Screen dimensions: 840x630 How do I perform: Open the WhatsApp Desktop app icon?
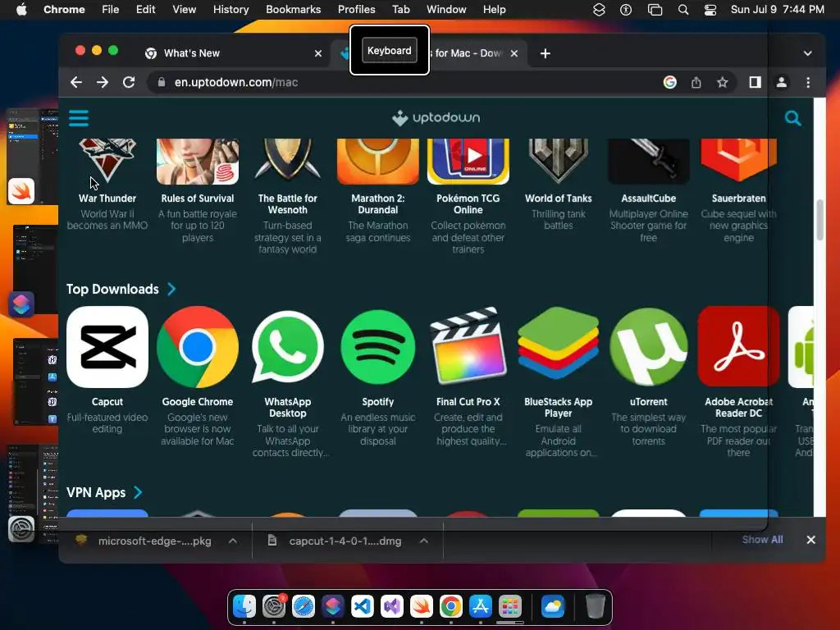tap(288, 347)
